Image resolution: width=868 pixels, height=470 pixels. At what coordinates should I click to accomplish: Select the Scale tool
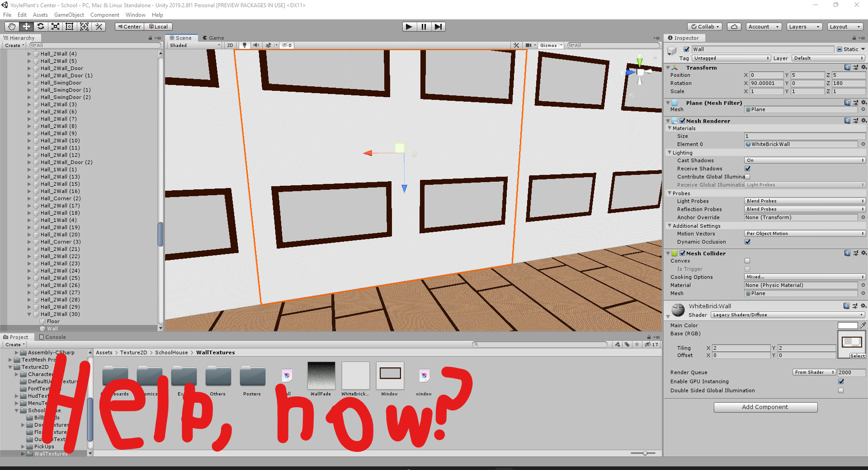coord(55,27)
